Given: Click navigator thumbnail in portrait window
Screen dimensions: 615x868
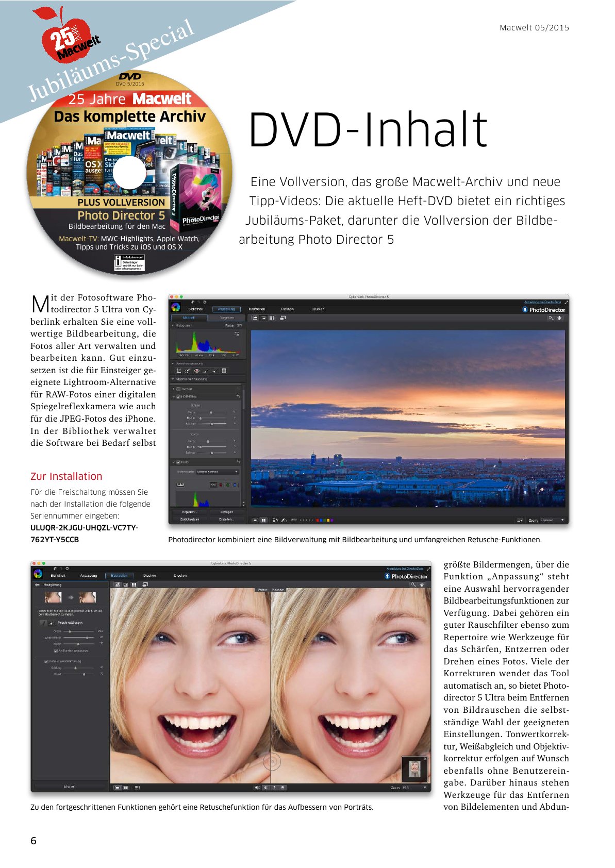Looking at the screenshot, I should point(415,770).
